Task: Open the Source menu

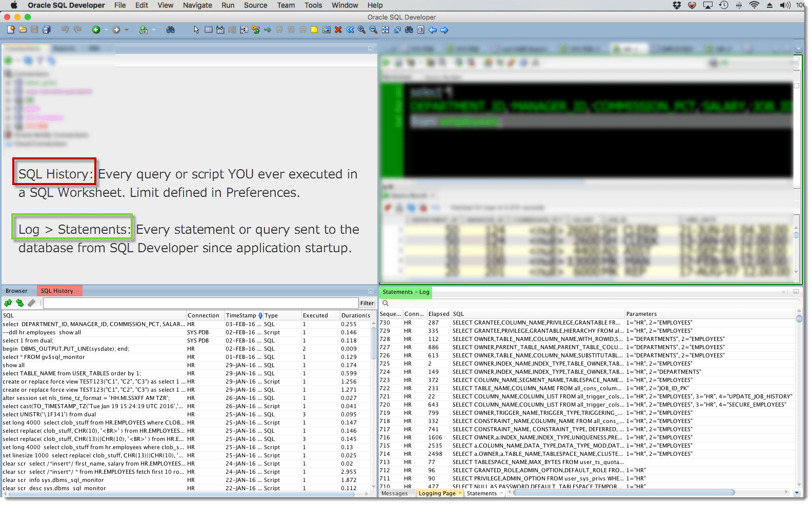Action: point(255,5)
